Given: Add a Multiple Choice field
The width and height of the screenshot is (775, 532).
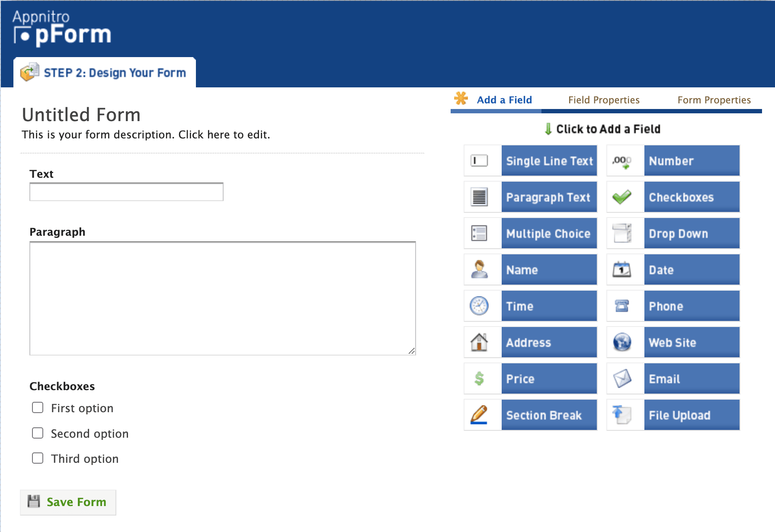Looking at the screenshot, I should pos(549,234).
